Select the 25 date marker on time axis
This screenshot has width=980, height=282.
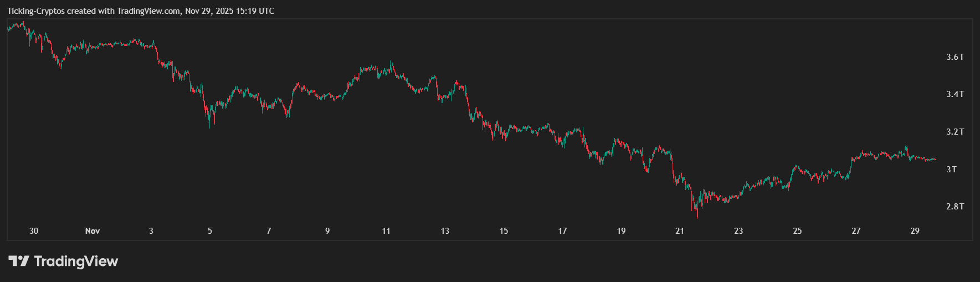pyautogui.click(x=797, y=231)
